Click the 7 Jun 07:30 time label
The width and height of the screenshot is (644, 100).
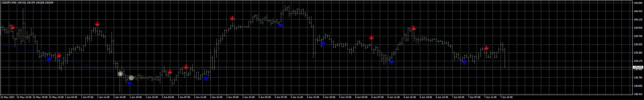click(474, 97)
